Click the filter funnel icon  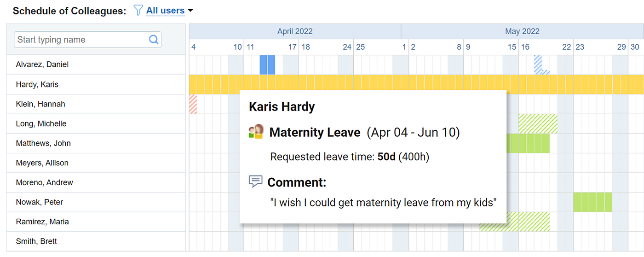(138, 10)
